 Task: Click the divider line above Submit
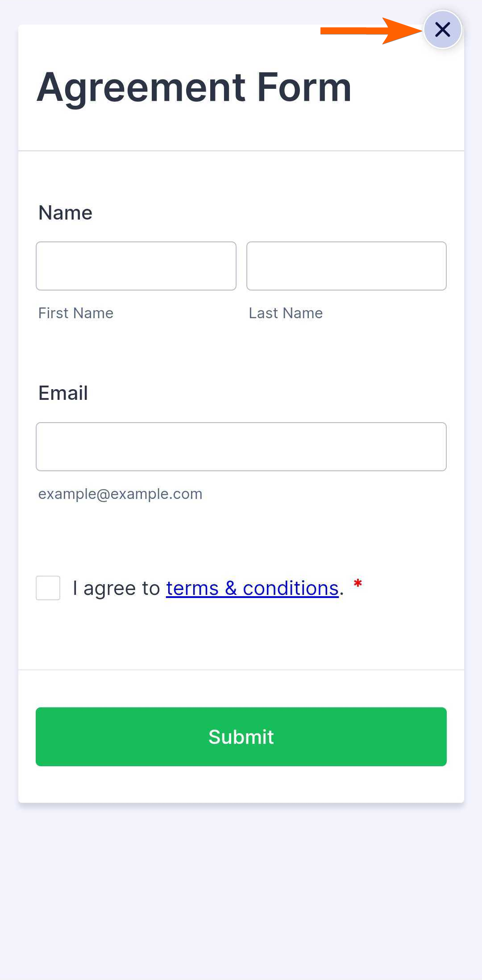pyautogui.click(x=241, y=670)
